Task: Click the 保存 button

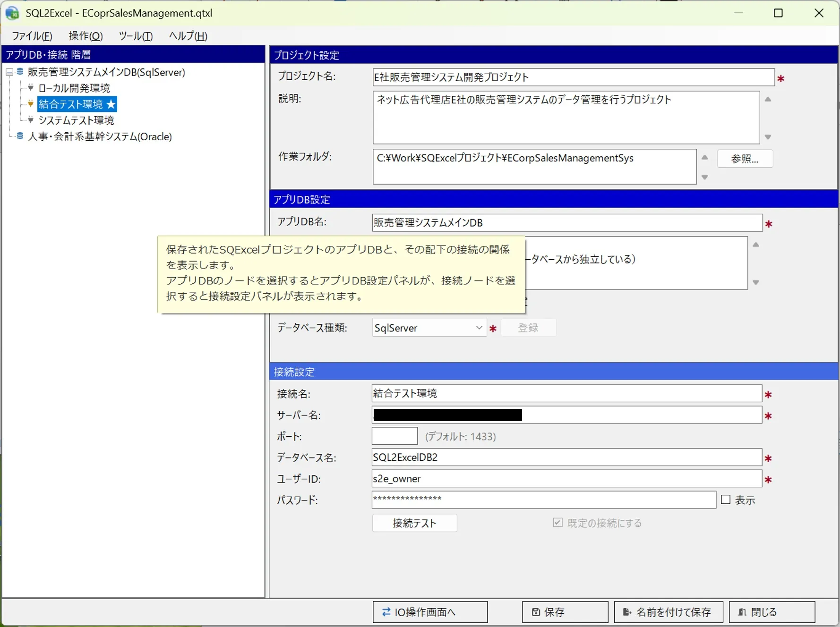Action: click(x=565, y=612)
